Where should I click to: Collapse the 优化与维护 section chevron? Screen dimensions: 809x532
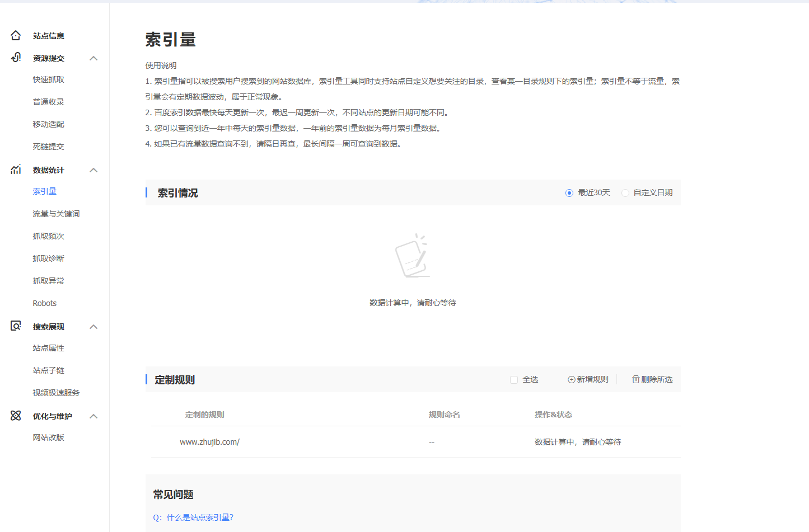click(x=93, y=416)
